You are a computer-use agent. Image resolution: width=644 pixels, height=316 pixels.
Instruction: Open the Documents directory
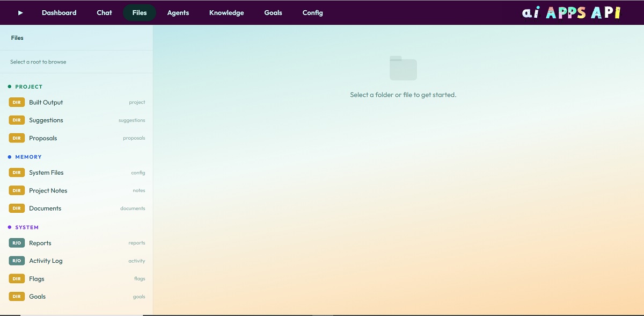77,209
